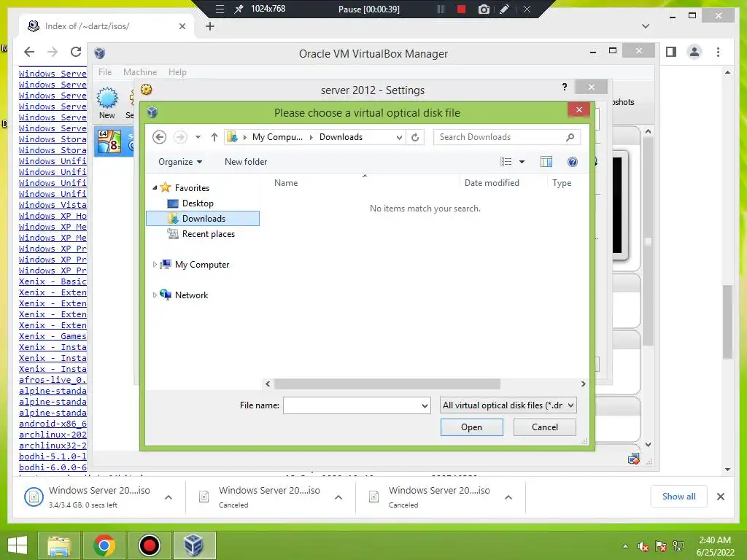Image resolution: width=747 pixels, height=560 pixels.
Task: Open the file type filter dropdown
Action: [x=508, y=405]
